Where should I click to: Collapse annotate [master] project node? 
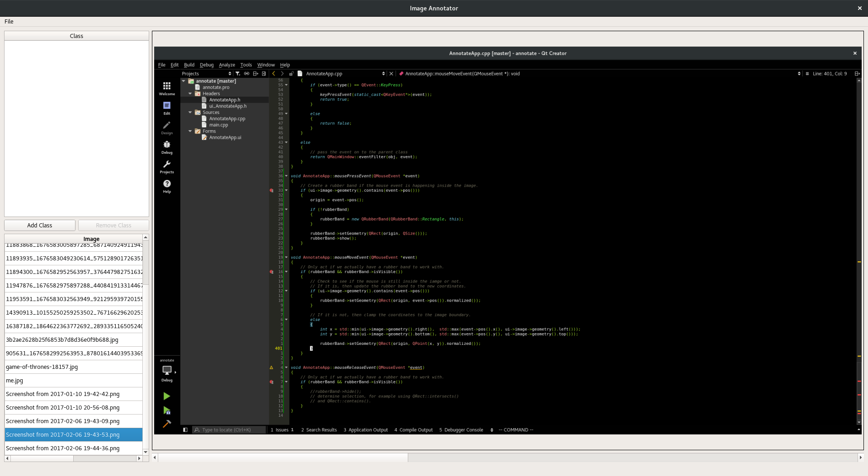184,81
